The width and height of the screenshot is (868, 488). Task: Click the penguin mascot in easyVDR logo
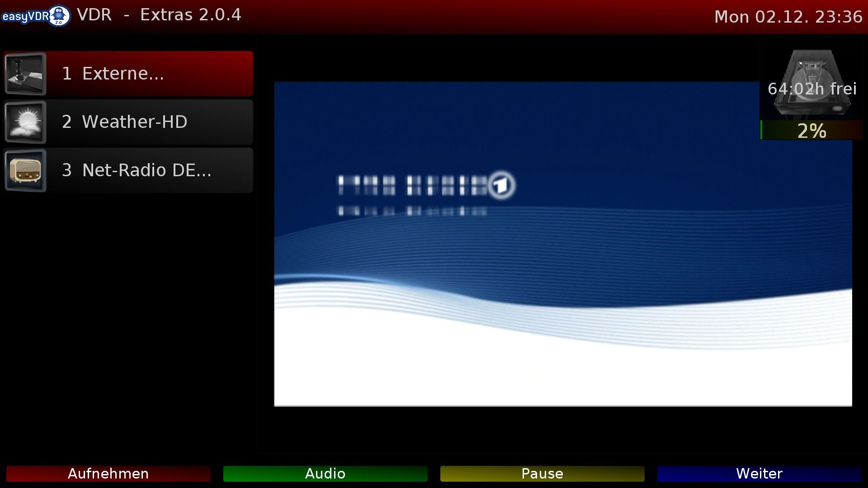click(59, 16)
